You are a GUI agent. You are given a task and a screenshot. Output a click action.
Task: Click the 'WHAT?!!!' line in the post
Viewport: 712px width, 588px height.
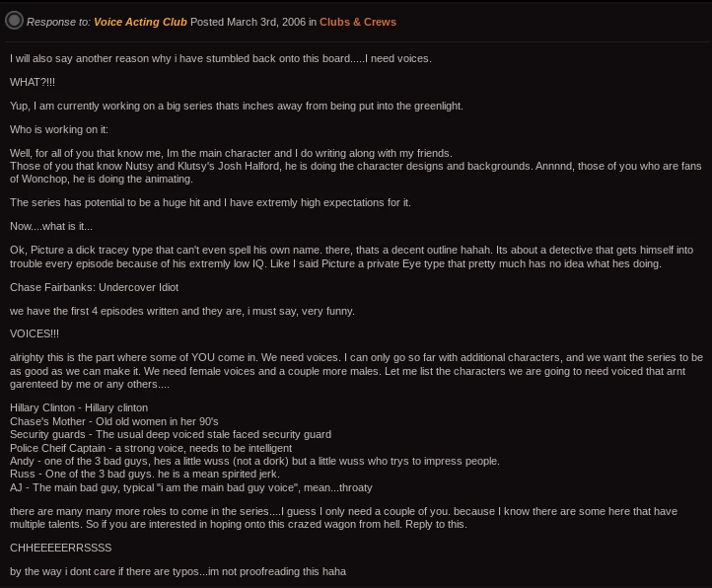tap(33, 82)
